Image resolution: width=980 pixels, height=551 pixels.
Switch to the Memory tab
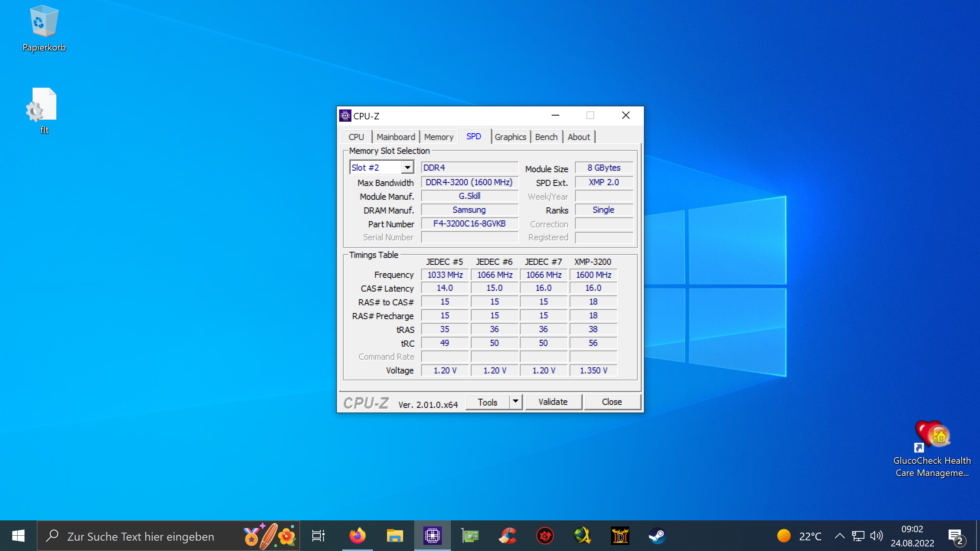click(438, 137)
